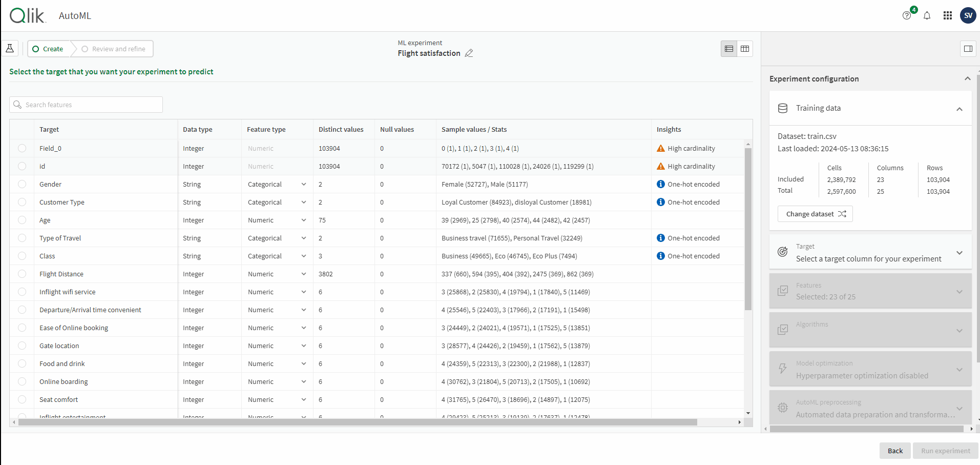The height and width of the screenshot is (465, 980).
Task: Click the Qlik logo
Action: coord(27,15)
